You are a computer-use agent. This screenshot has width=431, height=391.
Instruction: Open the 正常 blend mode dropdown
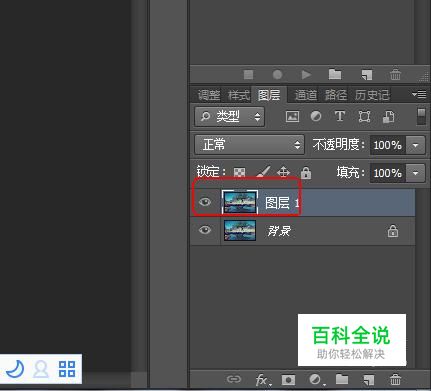point(249,145)
